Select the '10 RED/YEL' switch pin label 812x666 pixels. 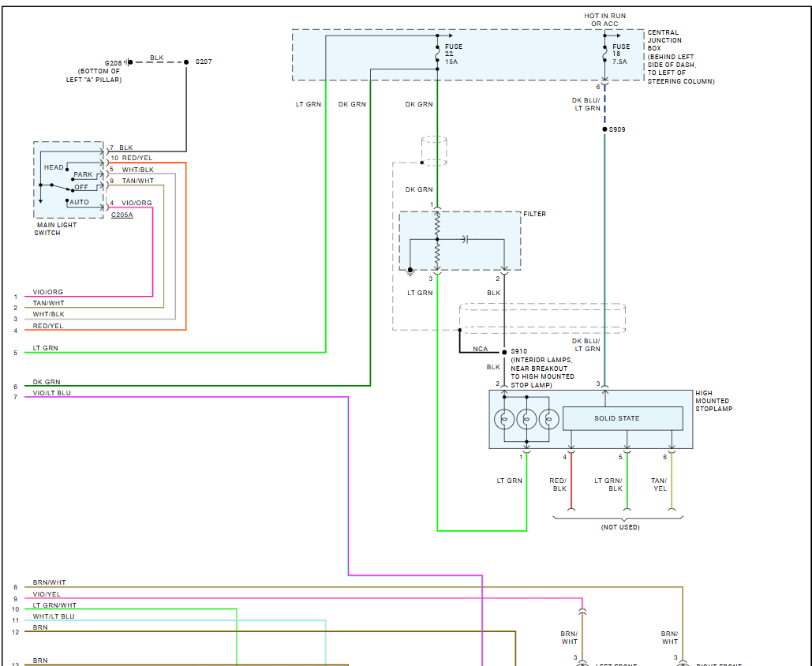132,158
